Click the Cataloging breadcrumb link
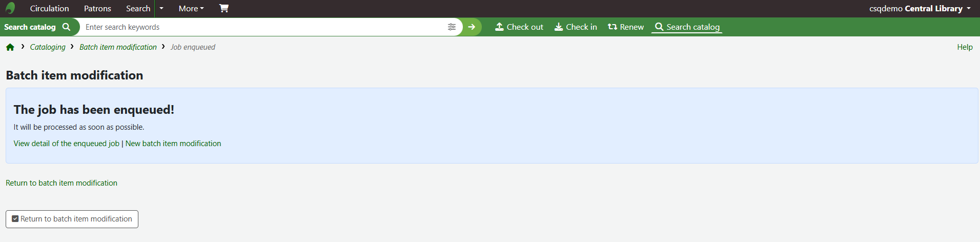980x242 pixels. [48, 47]
